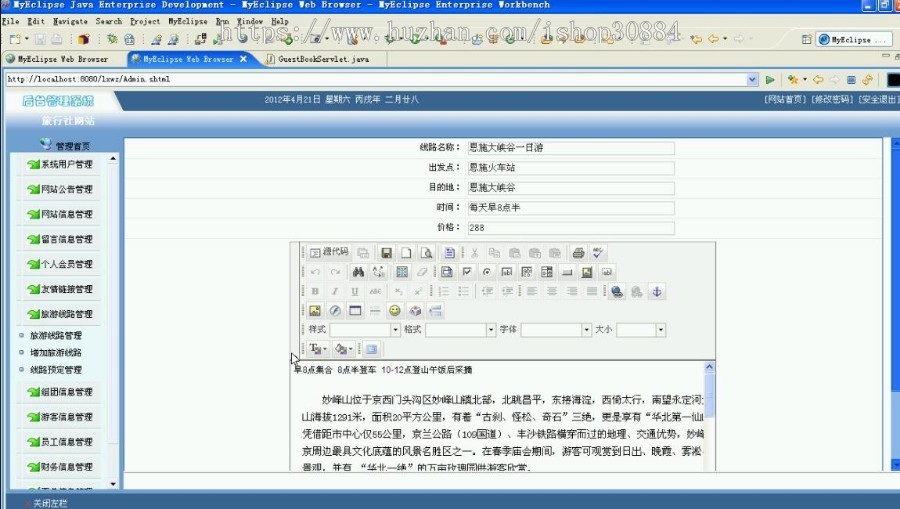Insert Flash using Flash icon

335,310
